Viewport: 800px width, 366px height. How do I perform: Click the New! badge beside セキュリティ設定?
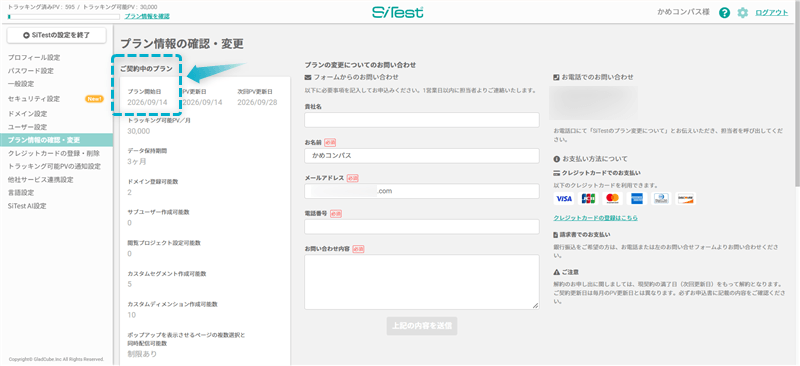(x=94, y=99)
